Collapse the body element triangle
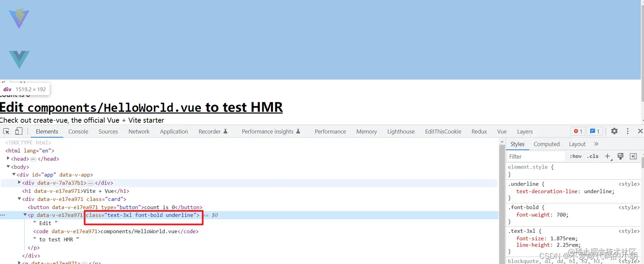Image resolution: width=644 pixels, height=264 pixels. tap(8, 167)
